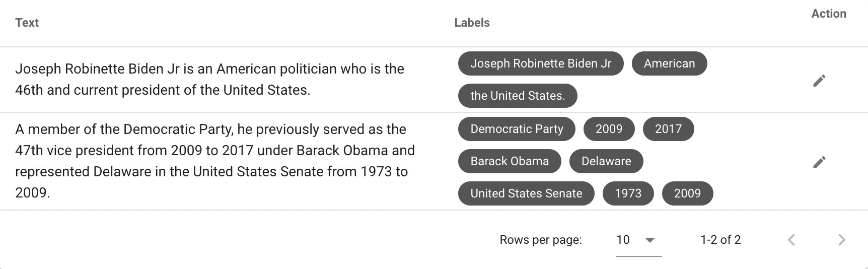Click the Democratic Party sentence text
Viewport: 868px width, 269px height.
215,161
